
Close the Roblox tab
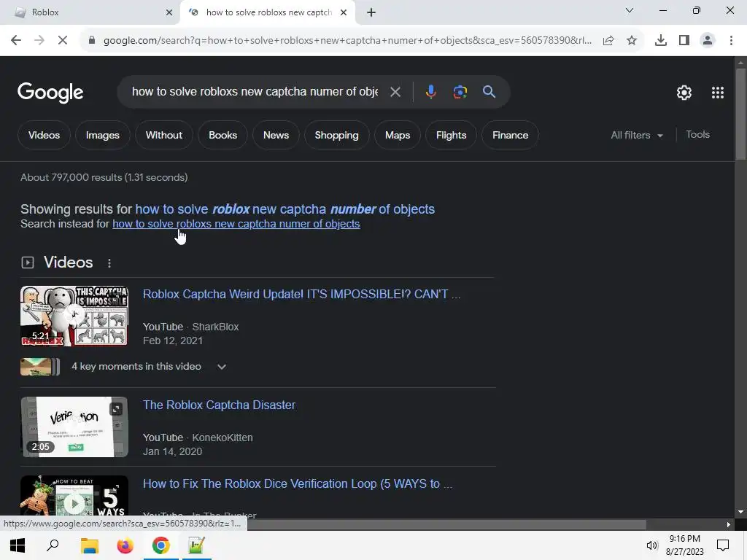[x=169, y=12]
